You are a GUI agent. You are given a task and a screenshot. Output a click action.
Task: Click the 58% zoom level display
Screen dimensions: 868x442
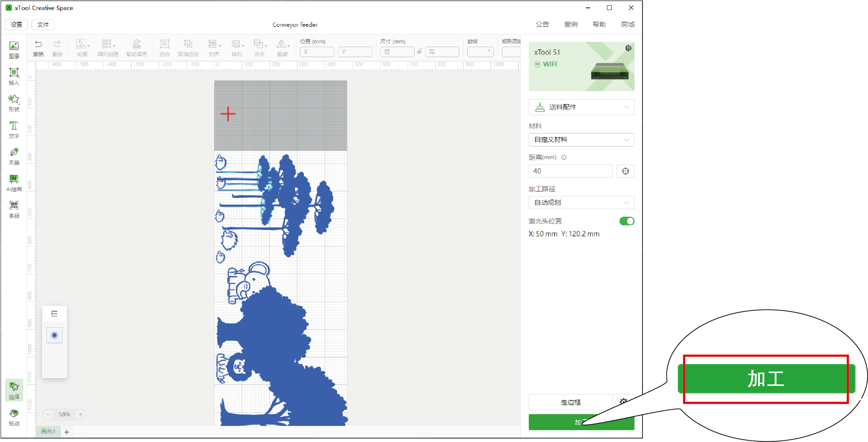click(x=64, y=414)
